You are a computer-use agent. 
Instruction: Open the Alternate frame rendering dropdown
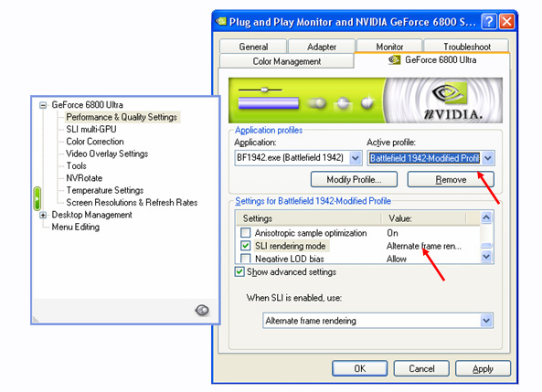point(486,321)
